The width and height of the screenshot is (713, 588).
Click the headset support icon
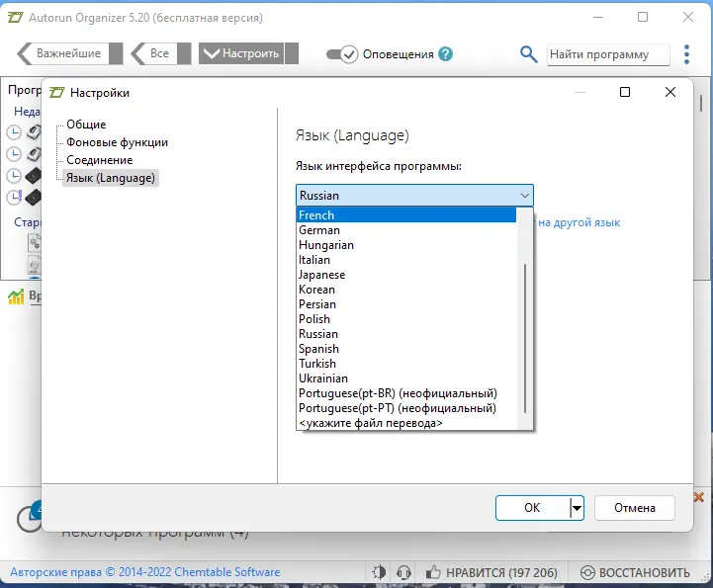(x=403, y=572)
